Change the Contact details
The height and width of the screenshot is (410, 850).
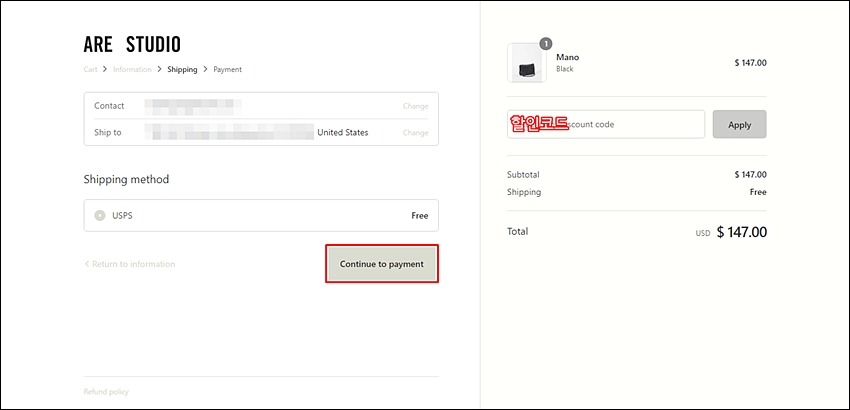point(415,106)
